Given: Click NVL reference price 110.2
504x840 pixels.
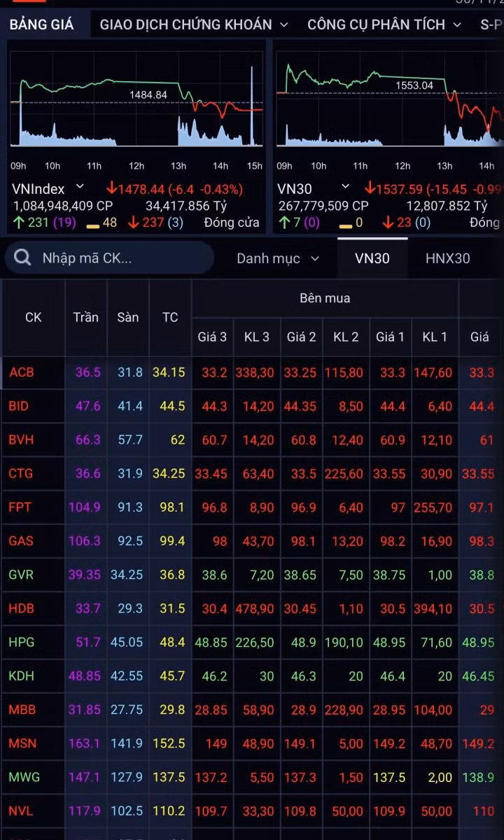Looking at the screenshot, I should tap(169, 811).
